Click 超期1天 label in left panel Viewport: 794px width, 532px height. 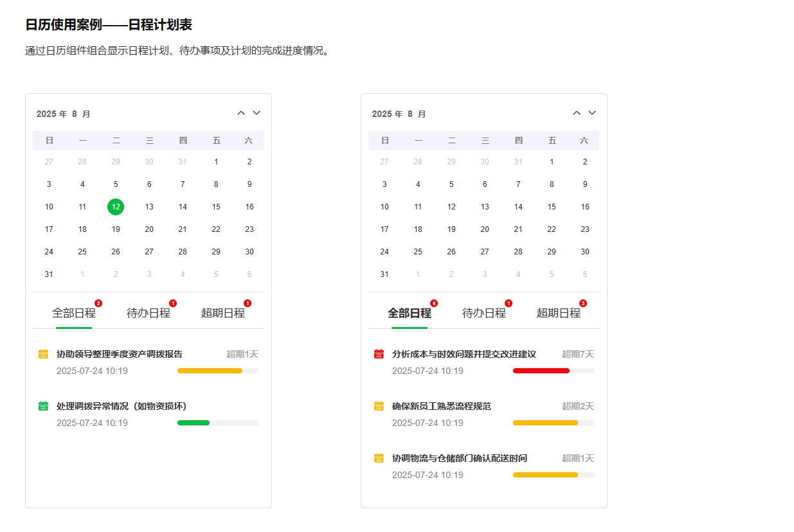(242, 354)
